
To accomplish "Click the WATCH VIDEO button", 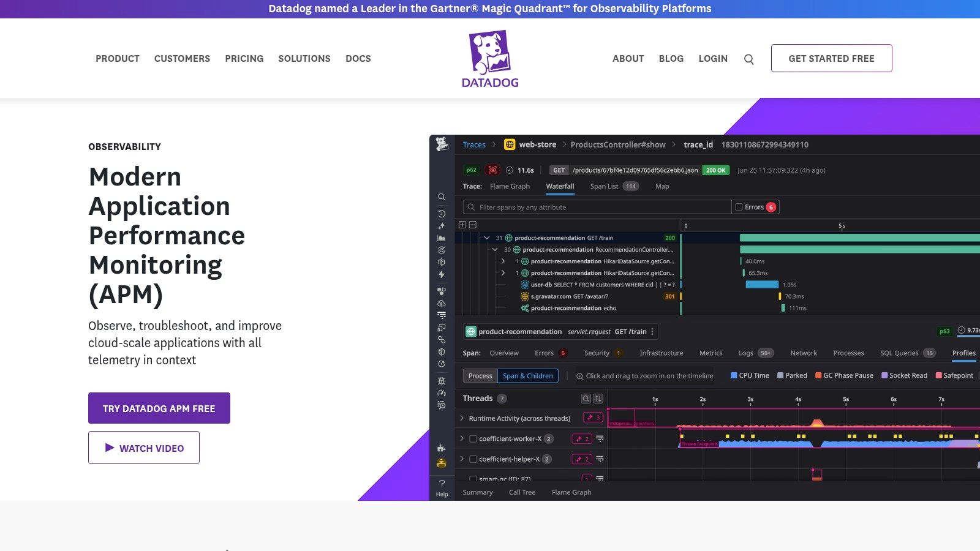I will pos(144,448).
